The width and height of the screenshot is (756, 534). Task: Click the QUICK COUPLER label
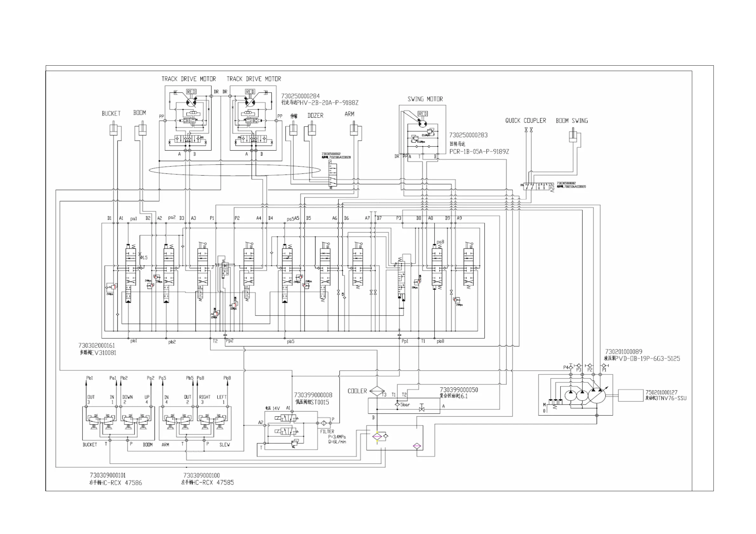[526, 121]
